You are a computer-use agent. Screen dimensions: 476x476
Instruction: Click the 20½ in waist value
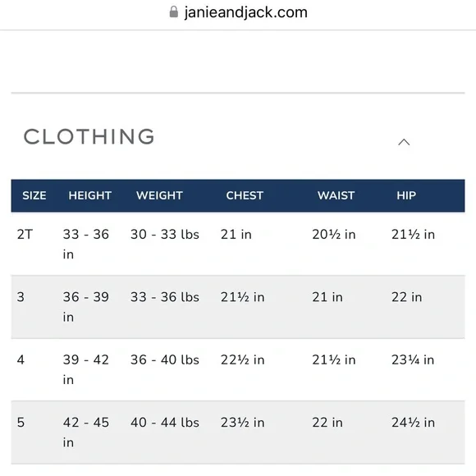(334, 235)
